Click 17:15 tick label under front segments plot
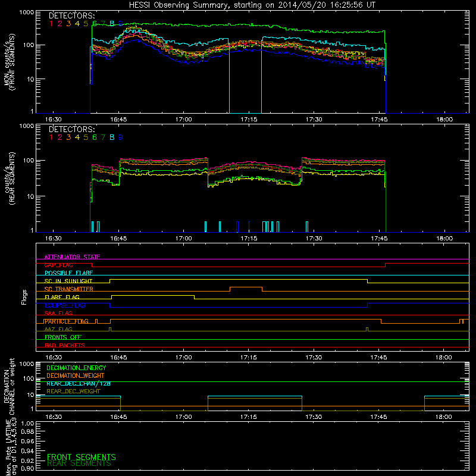 pyautogui.click(x=249, y=120)
